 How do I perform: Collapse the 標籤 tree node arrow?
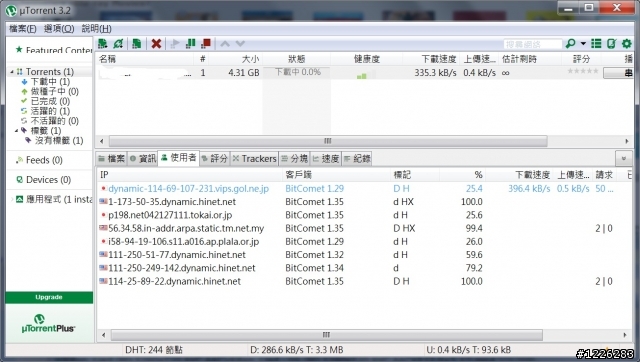point(16,131)
